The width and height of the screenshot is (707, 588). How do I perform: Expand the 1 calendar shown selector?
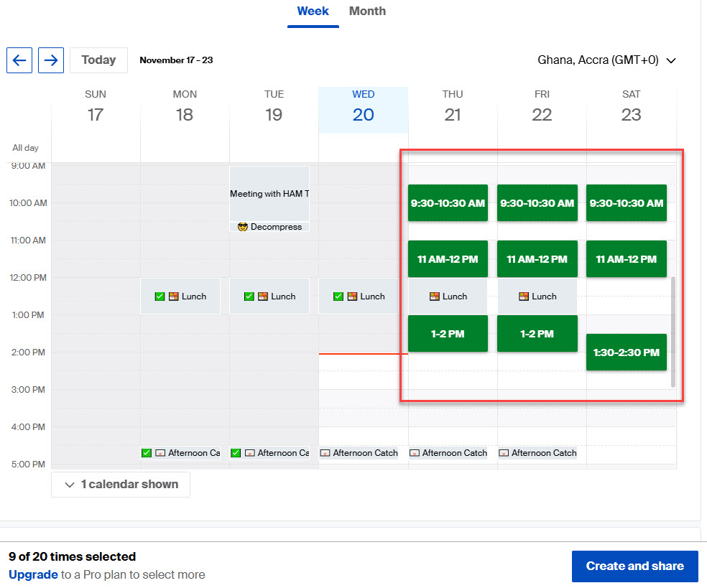tap(120, 484)
